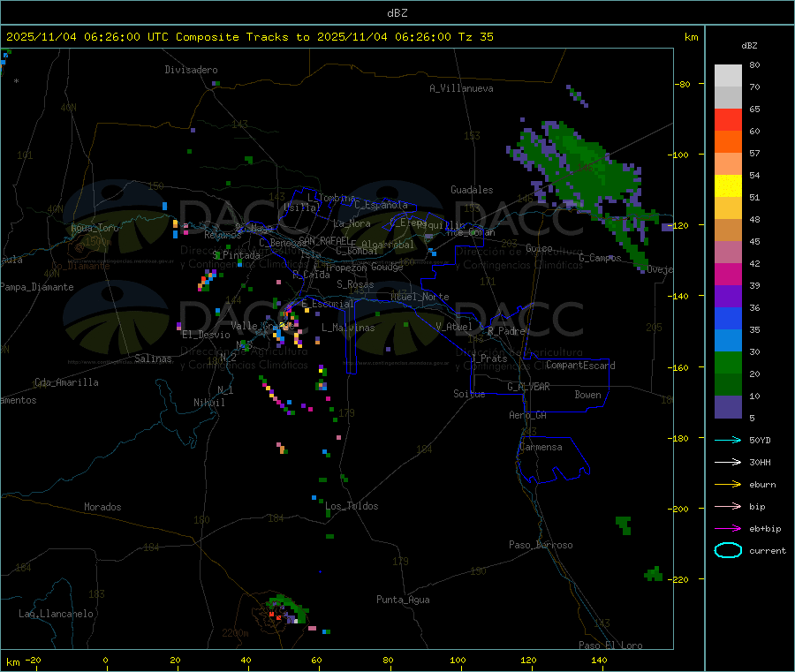Click the '100' tick on the bottom axis
The width and height of the screenshot is (795, 672).
point(458,660)
